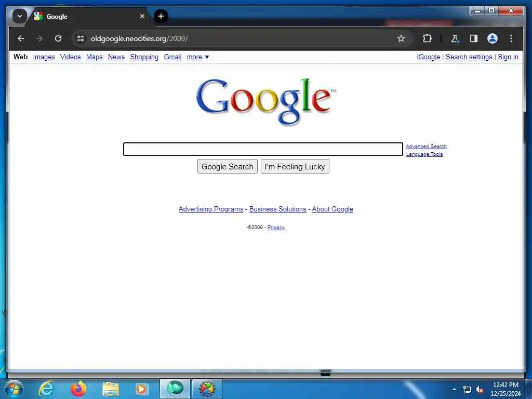Click the colorful gear taskbar app
This screenshot has width=532, height=399.
point(207,389)
